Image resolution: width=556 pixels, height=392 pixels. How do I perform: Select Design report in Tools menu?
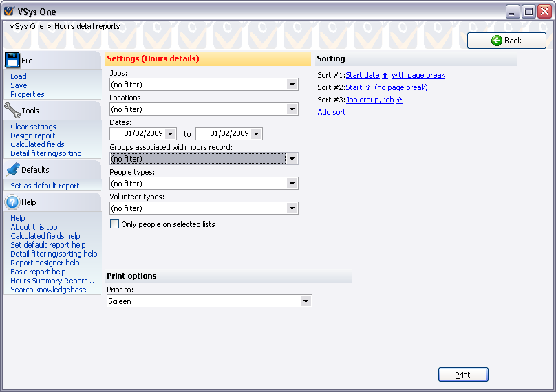pos(32,135)
